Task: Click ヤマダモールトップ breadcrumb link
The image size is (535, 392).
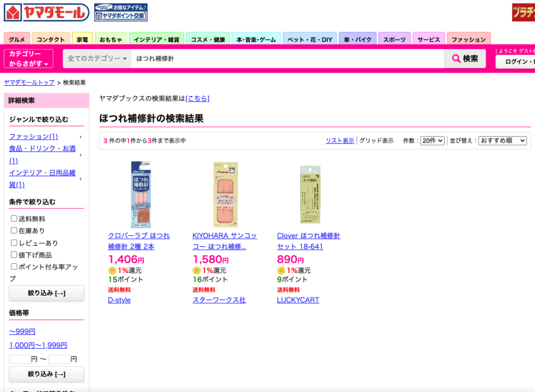Action: tap(29, 83)
